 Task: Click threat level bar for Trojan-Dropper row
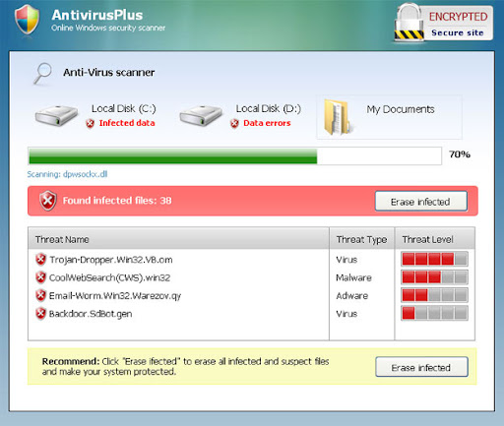point(434,259)
